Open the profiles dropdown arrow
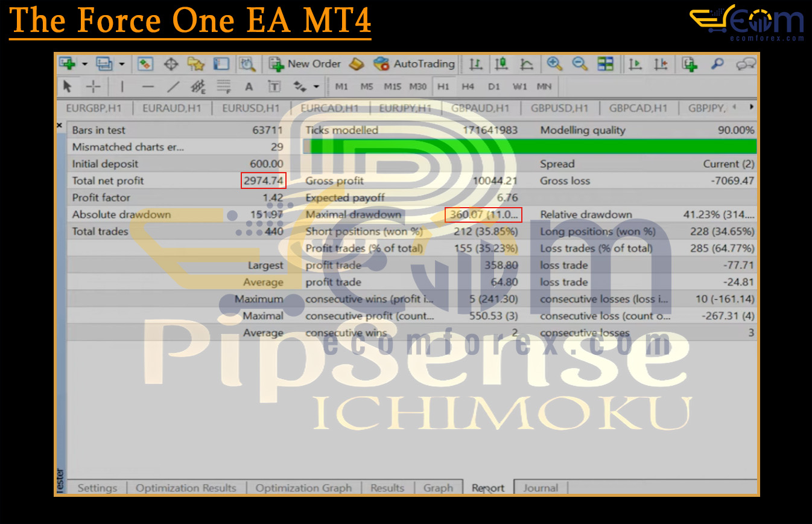812x524 pixels. [x=122, y=64]
